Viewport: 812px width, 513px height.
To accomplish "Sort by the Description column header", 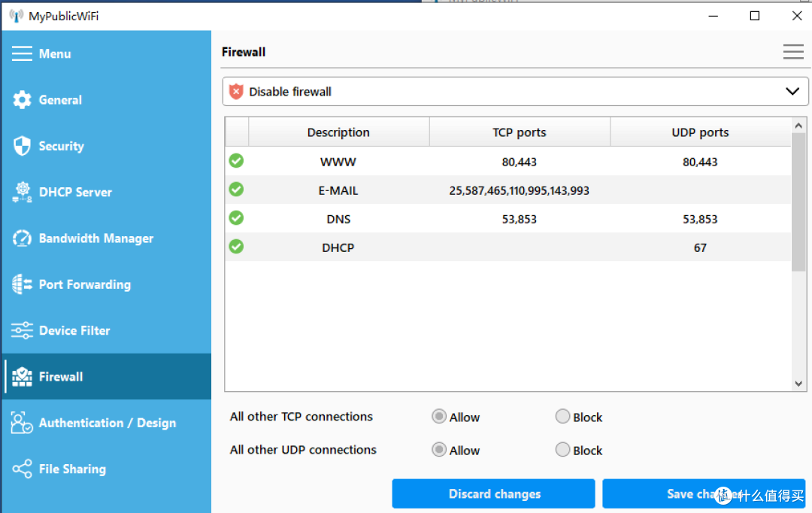I will [x=338, y=132].
